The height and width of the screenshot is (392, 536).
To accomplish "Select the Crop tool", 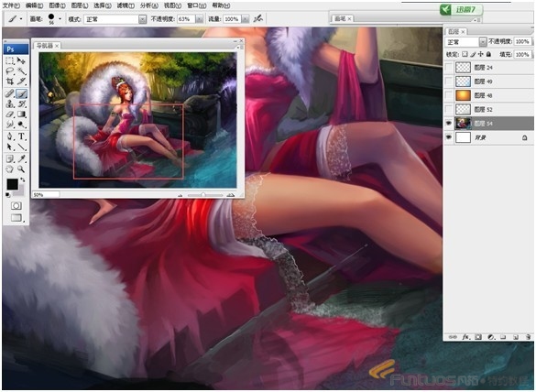I will tap(10, 82).
